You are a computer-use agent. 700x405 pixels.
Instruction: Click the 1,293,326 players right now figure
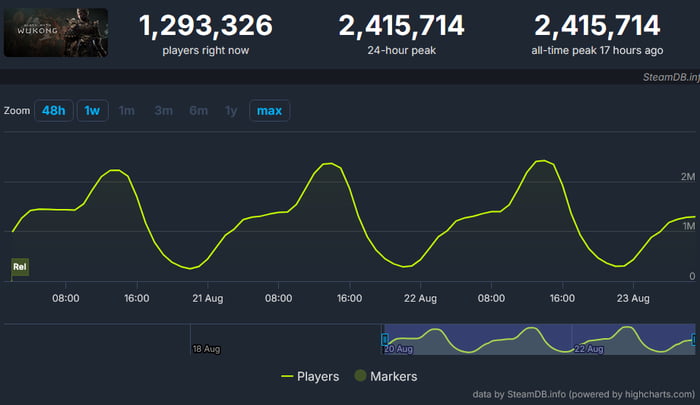tap(206, 25)
